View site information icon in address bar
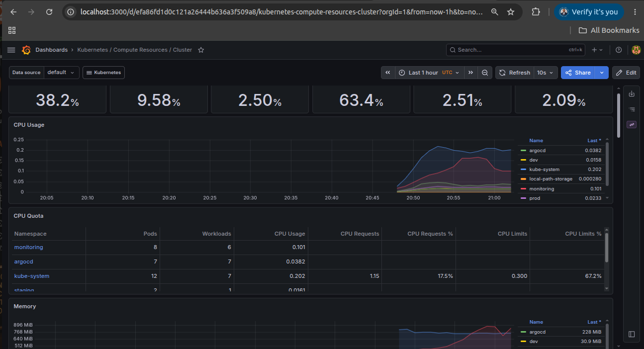This screenshot has height=349, width=644. [71, 12]
